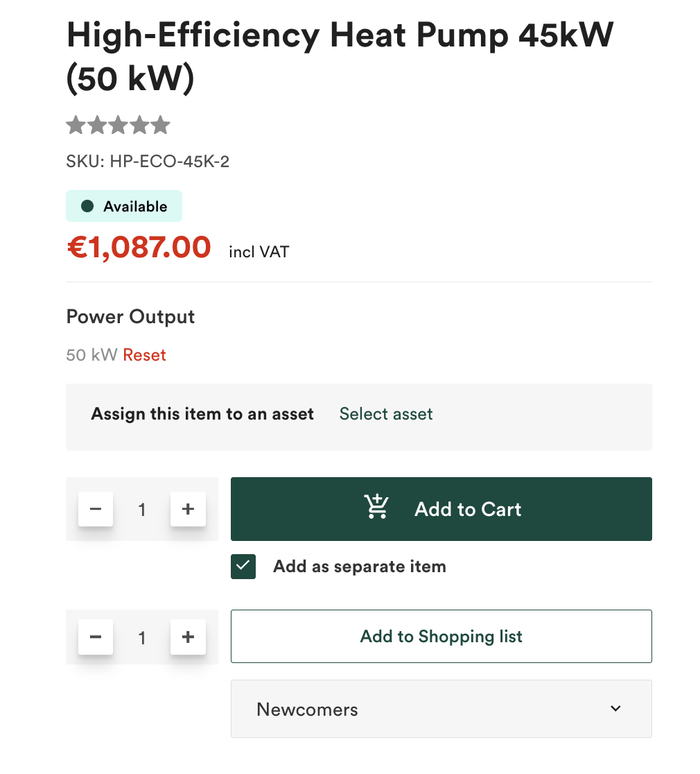Decrease the shopping list quantity with the minus icon
Image resolution: width=700 pixels, height=774 pixels.
tap(95, 637)
